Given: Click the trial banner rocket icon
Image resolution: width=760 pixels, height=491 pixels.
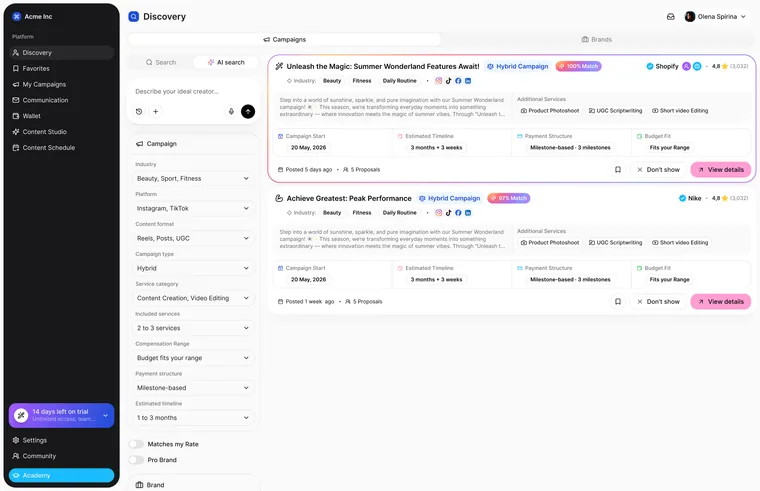Looking at the screenshot, I should coord(21,415).
